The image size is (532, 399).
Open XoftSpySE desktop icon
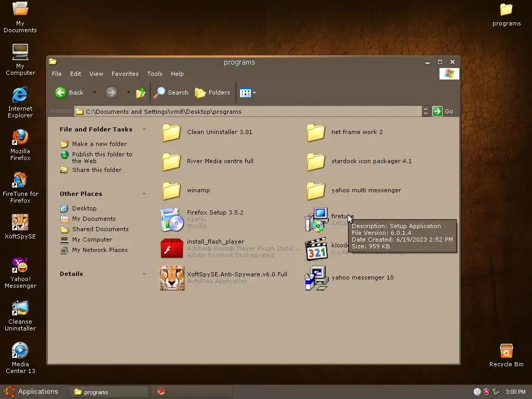tap(20, 227)
